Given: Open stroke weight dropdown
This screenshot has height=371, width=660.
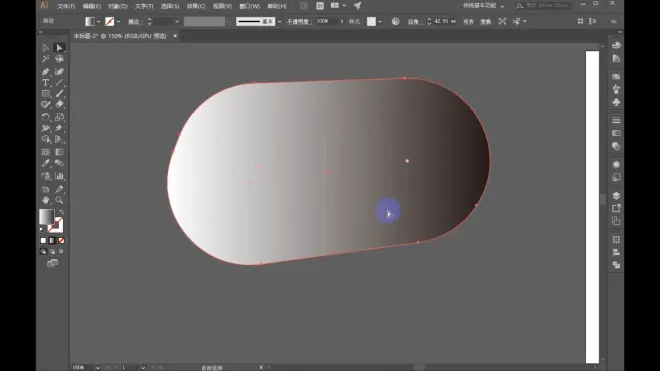Looking at the screenshot, I should pos(177,21).
